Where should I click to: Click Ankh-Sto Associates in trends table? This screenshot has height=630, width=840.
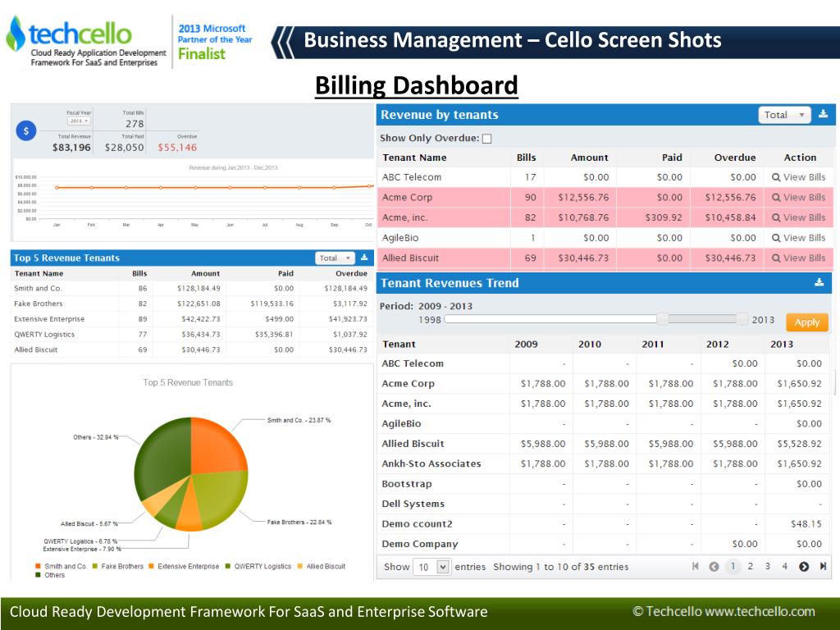431,464
